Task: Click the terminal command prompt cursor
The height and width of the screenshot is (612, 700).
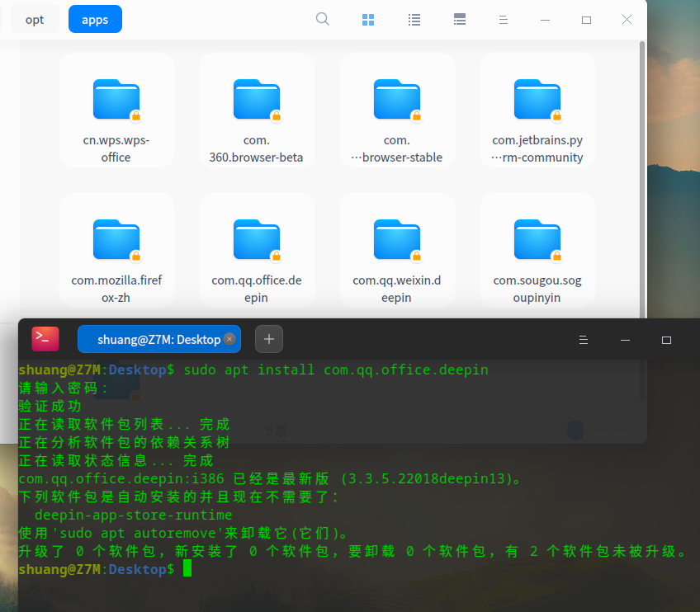Action: coord(187,569)
